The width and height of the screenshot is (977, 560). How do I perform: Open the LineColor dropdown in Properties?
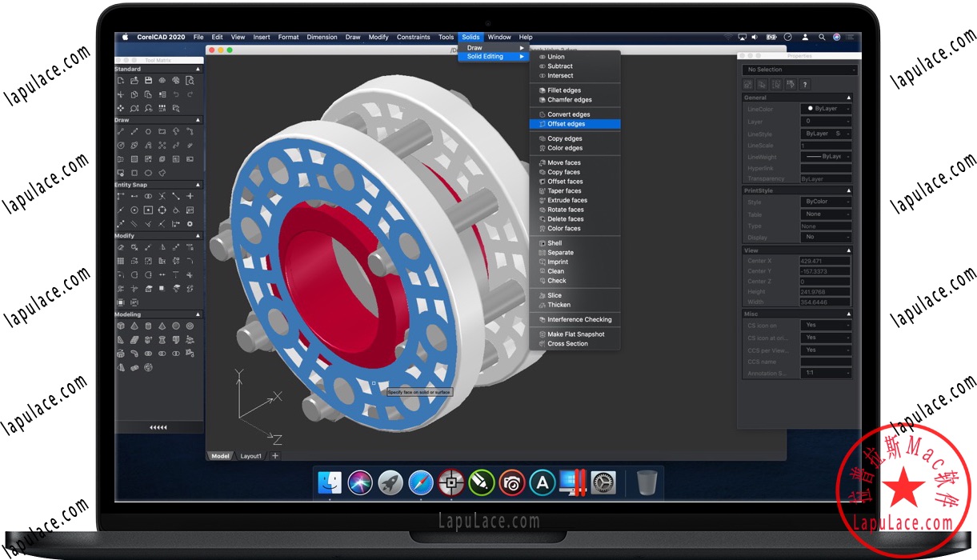tap(824, 109)
